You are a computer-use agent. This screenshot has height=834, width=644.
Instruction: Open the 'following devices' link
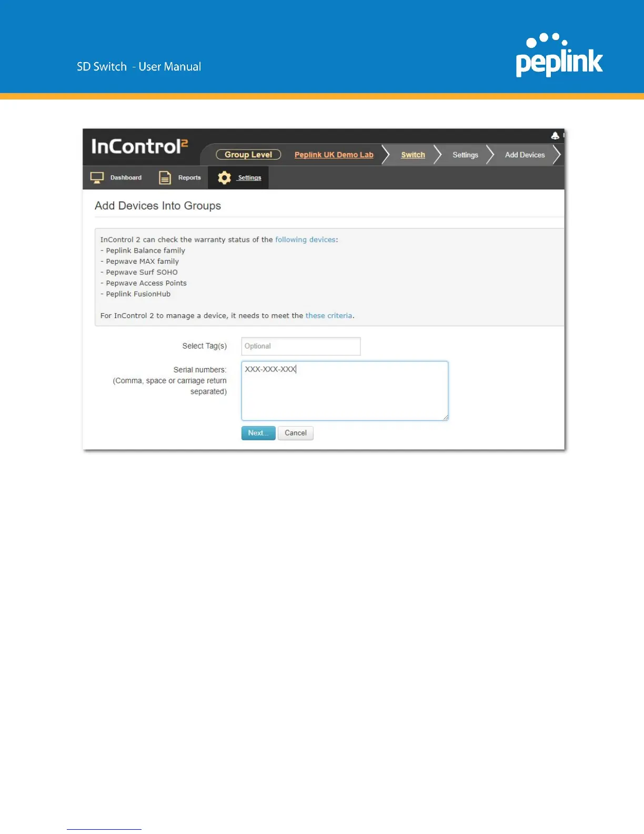[305, 240]
